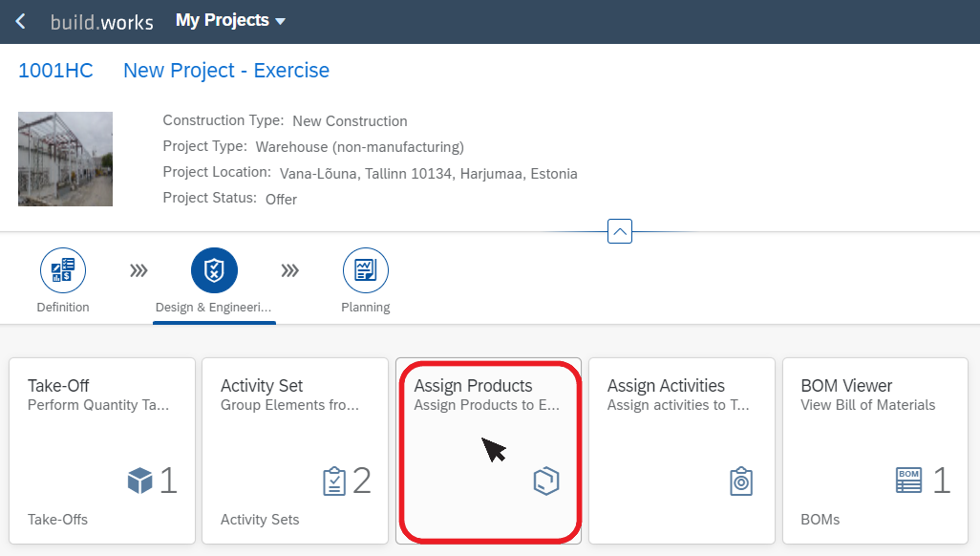The image size is (980, 556).
Task: Click the arrow beside My Projects
Action: pyautogui.click(x=281, y=21)
